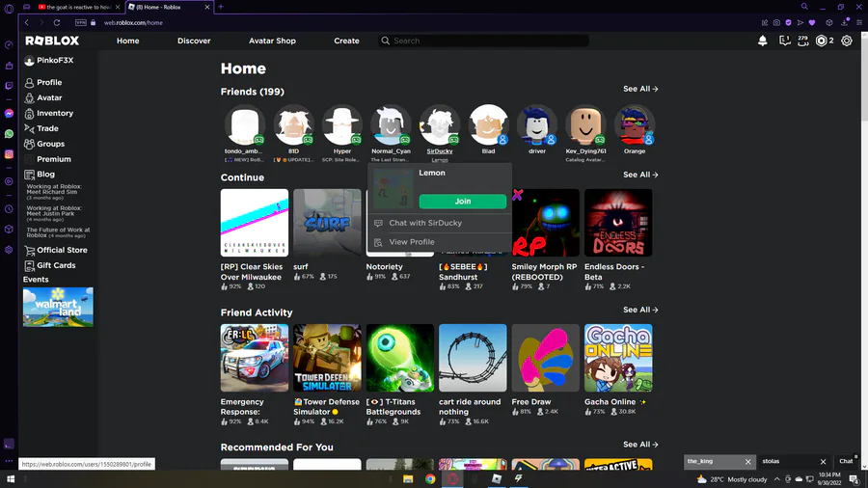Image resolution: width=868 pixels, height=488 pixels.
Task: Select the Home nav tab
Action: (128, 41)
